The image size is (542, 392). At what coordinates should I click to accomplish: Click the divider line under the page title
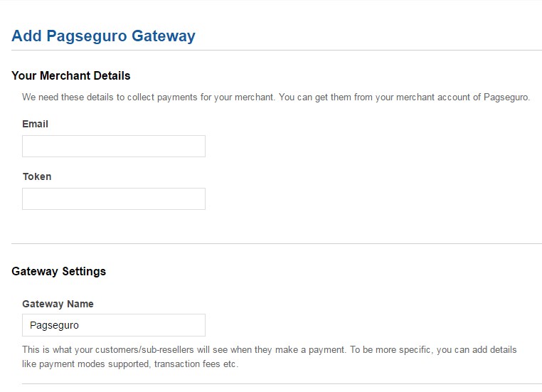tap(277, 50)
